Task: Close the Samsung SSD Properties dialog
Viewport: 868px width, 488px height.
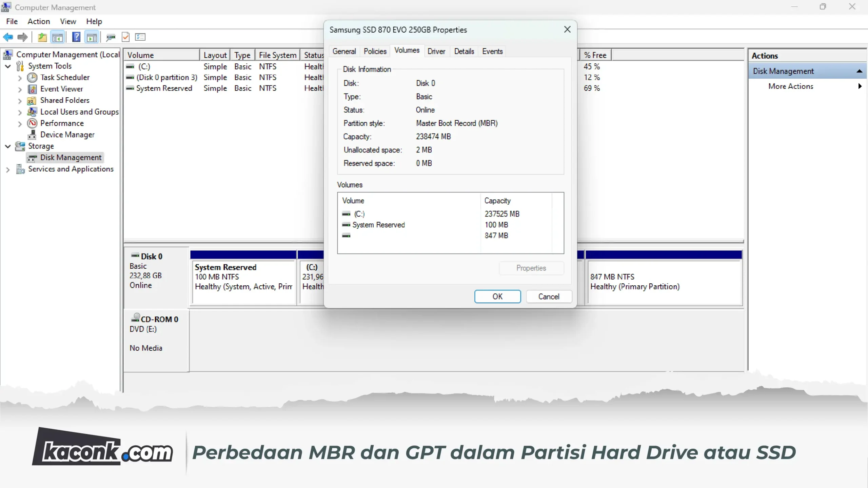Action: tap(567, 29)
